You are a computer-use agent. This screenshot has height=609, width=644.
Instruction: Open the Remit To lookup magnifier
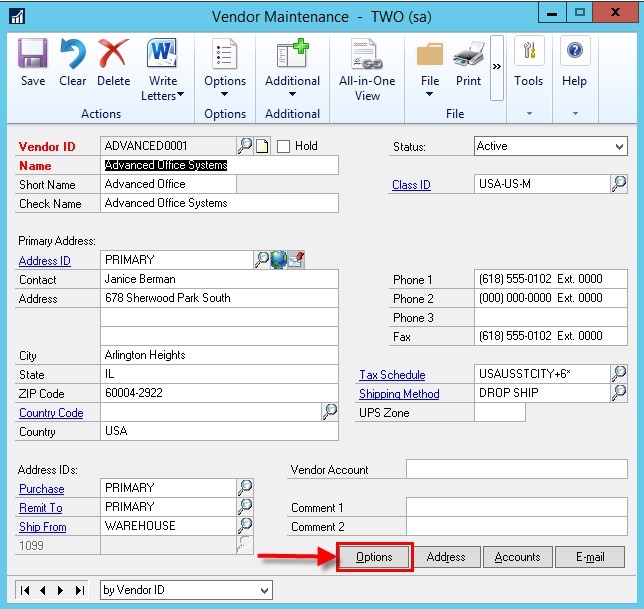click(x=245, y=506)
